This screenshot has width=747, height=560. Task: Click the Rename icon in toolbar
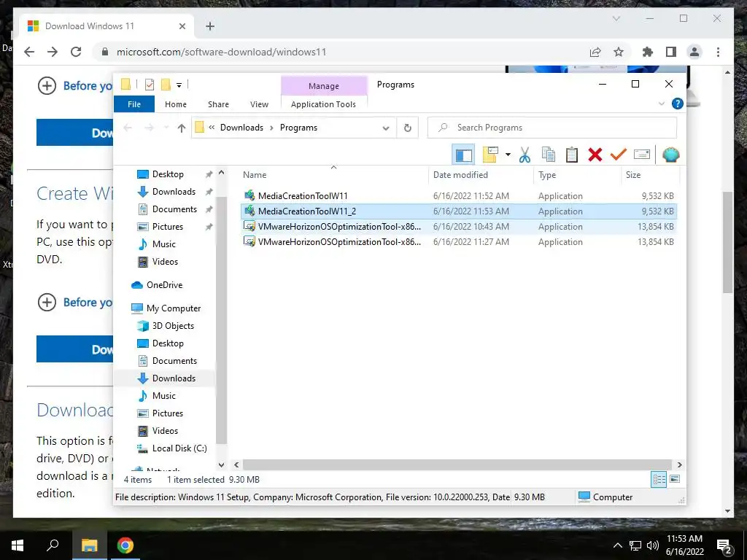642,155
